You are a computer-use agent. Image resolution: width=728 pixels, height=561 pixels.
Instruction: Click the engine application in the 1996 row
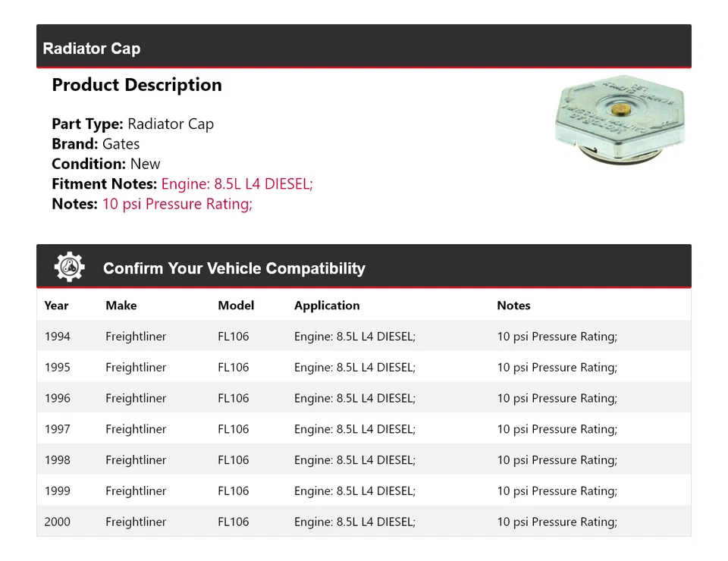[x=355, y=398]
